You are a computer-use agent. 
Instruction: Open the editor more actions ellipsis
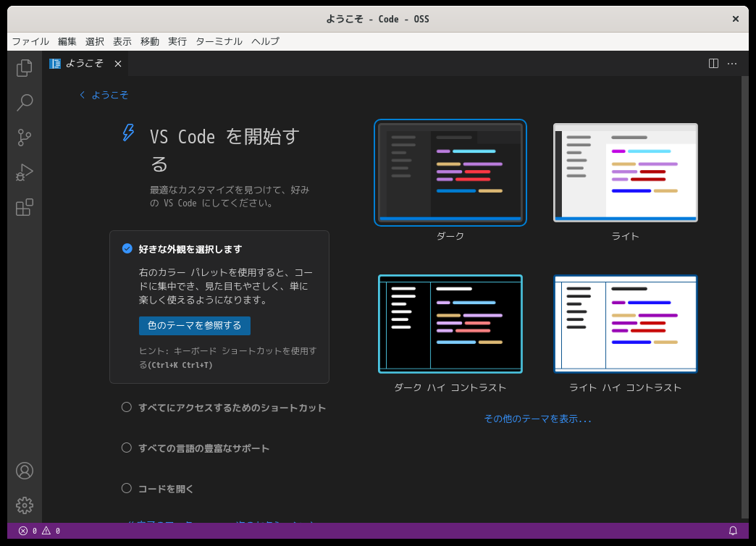pyautogui.click(x=732, y=64)
